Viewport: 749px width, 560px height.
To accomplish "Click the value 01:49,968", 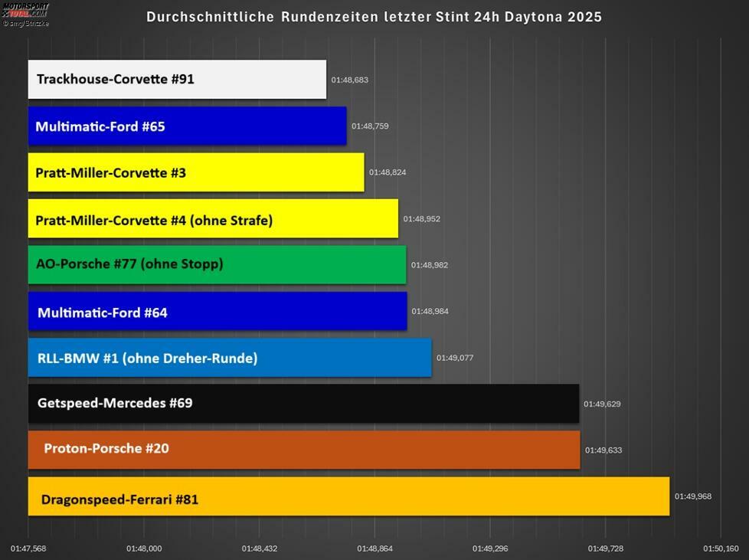I will [693, 496].
